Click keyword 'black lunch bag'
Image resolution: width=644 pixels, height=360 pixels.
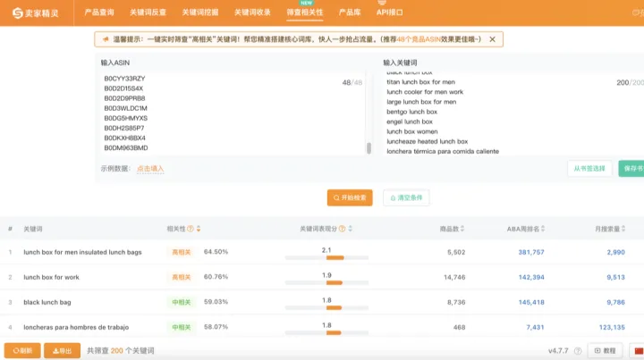pyautogui.click(x=47, y=302)
